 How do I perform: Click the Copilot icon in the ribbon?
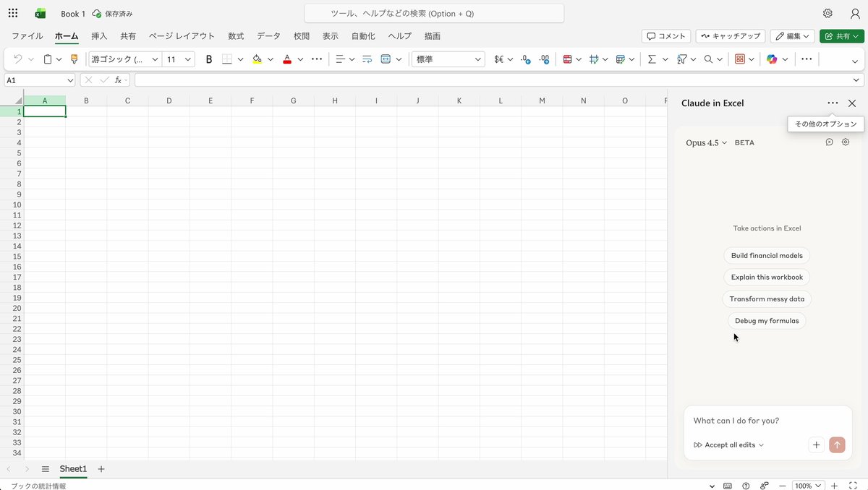coord(772,59)
